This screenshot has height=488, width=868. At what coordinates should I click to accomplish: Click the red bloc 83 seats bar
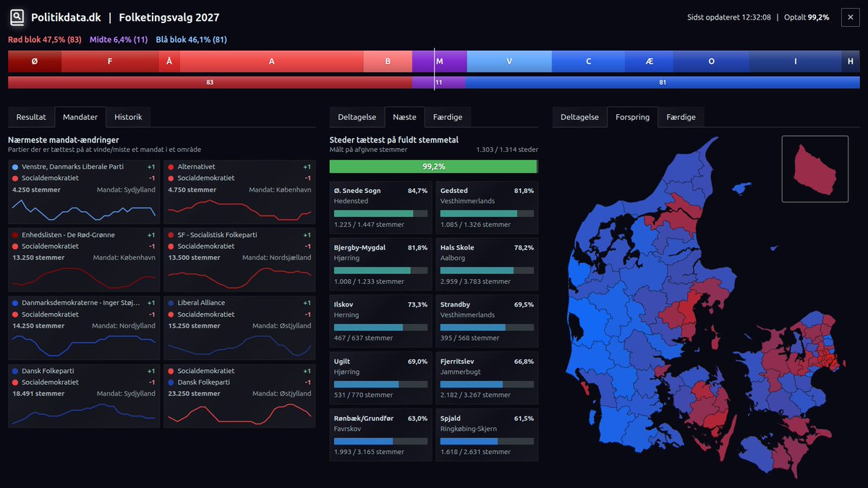point(210,82)
